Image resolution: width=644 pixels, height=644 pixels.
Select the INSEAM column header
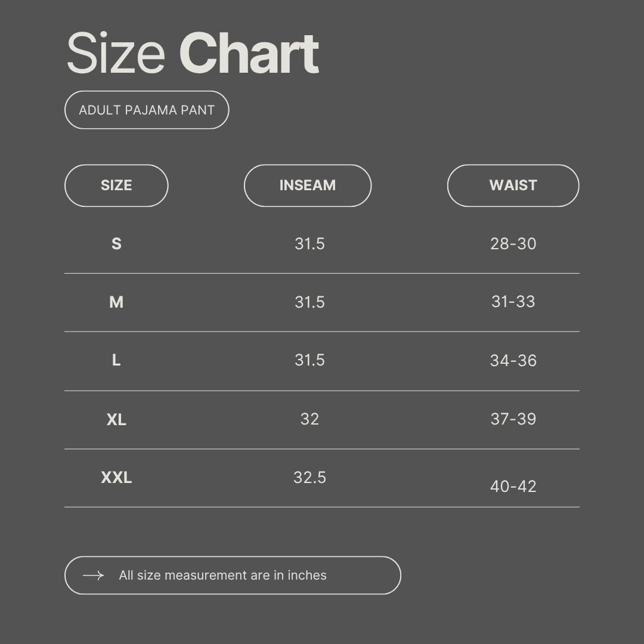pyautogui.click(x=308, y=185)
